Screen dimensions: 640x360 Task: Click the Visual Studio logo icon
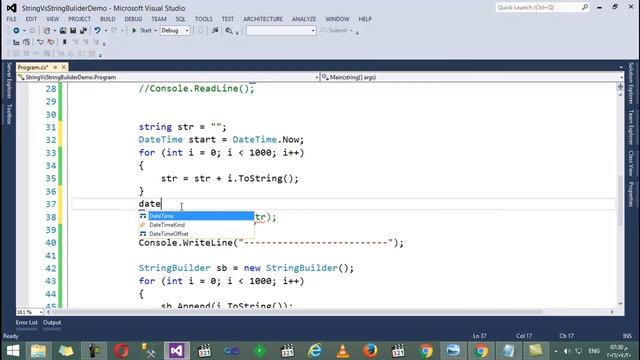point(11,8)
